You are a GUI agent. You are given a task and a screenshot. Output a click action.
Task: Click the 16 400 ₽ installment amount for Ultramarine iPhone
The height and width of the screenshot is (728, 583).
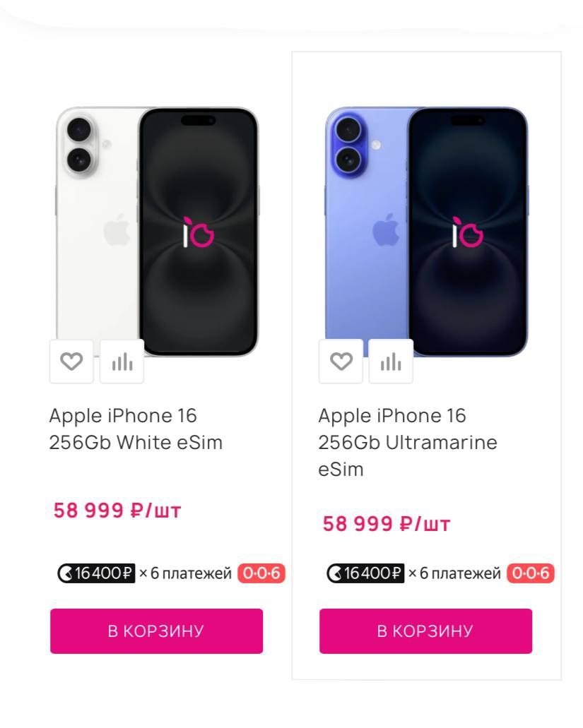(373, 573)
